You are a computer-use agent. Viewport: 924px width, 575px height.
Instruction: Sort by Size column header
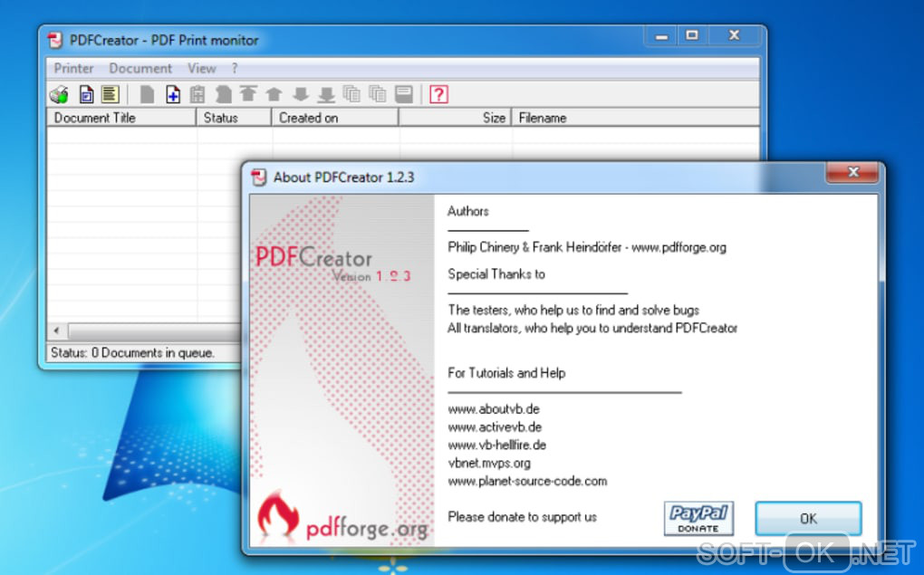pos(456,118)
